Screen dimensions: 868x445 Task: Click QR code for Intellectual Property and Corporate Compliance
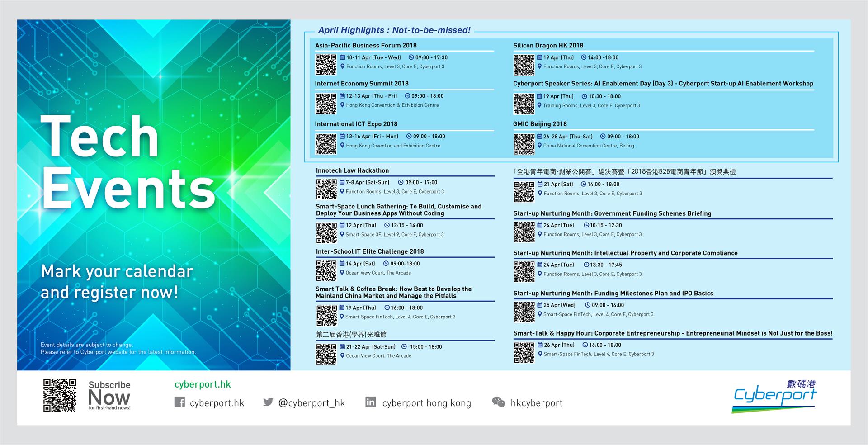tap(524, 272)
